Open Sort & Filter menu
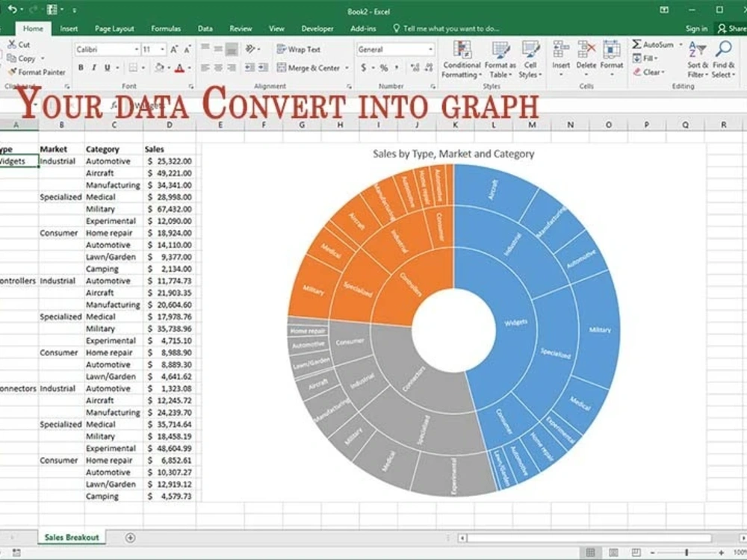This screenshot has width=747, height=560. (698, 60)
